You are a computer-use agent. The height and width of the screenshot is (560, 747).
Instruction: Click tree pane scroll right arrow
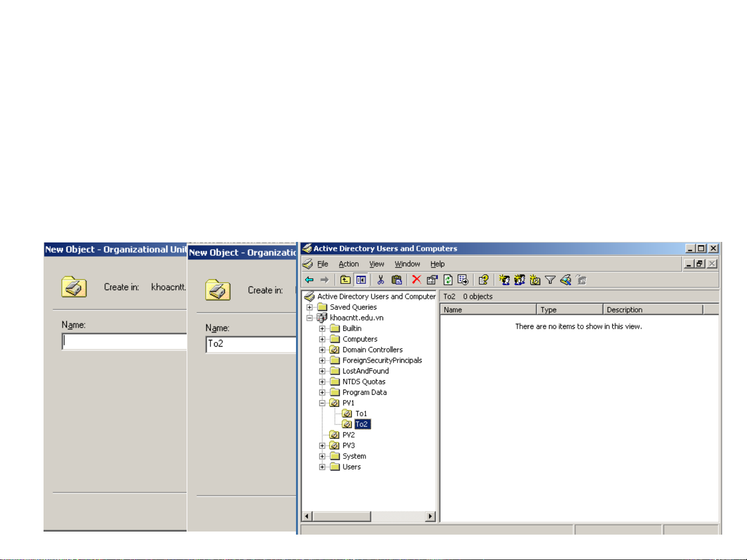tap(430, 516)
